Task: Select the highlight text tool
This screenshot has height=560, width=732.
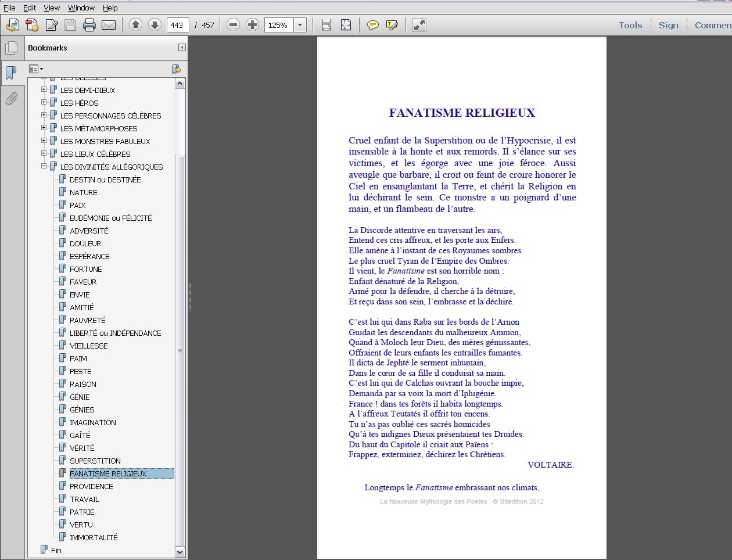Action: click(392, 25)
